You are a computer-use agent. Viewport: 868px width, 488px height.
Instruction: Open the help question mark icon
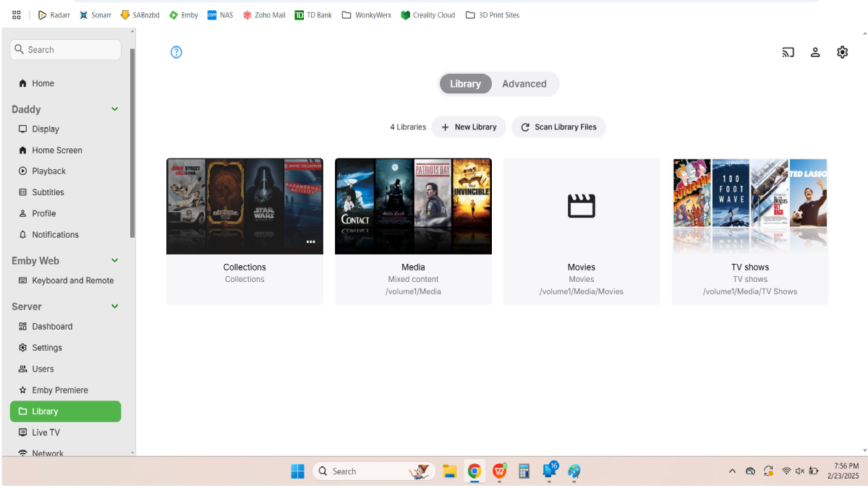176,52
